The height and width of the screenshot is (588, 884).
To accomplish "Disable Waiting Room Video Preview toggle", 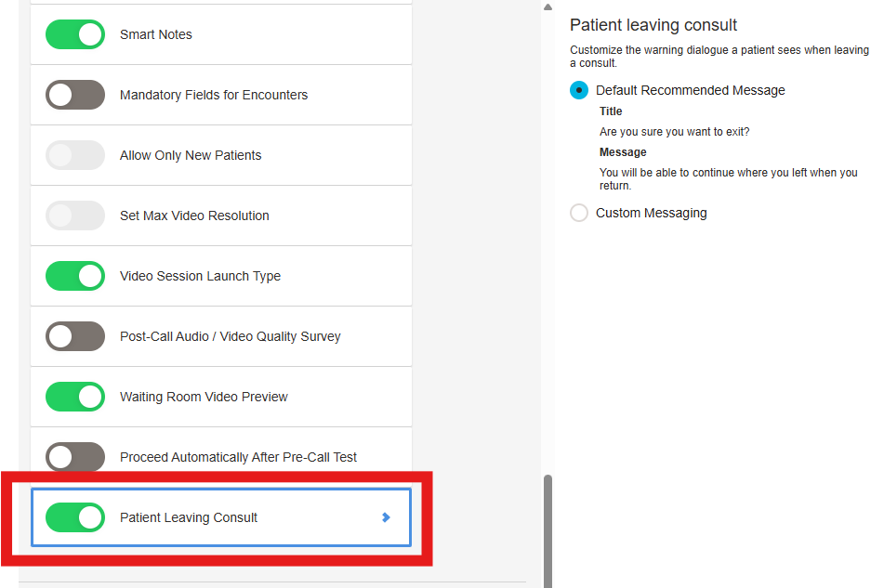I will click(x=75, y=397).
